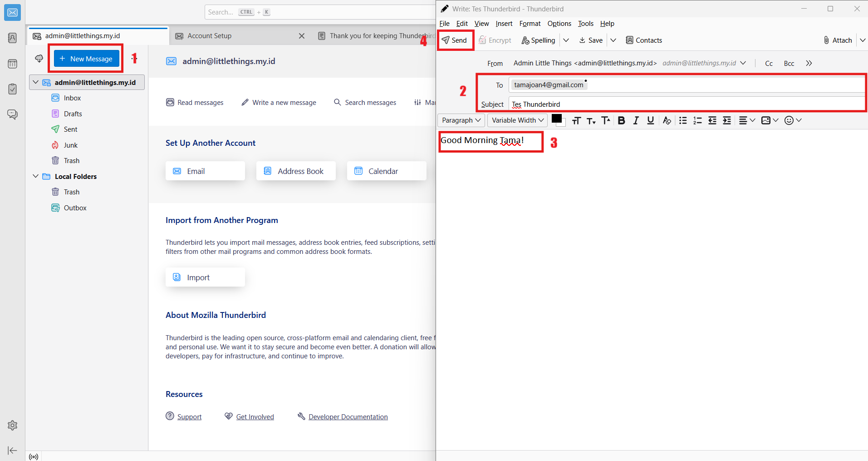Viewport: 868px width, 461px height.
Task: Close the Account Setup tab
Action: click(x=302, y=36)
